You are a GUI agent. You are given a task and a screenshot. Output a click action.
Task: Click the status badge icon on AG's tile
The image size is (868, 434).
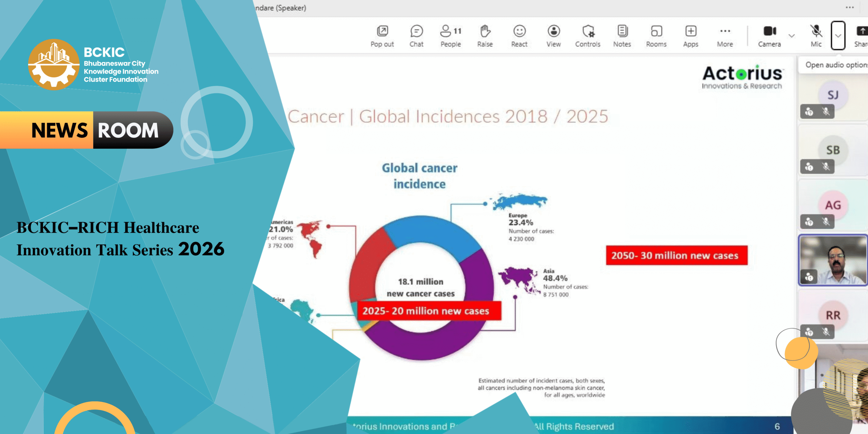(x=809, y=222)
